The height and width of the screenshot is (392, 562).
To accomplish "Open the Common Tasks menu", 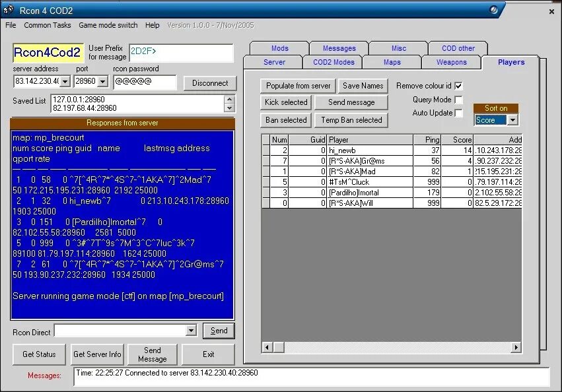I will (48, 25).
